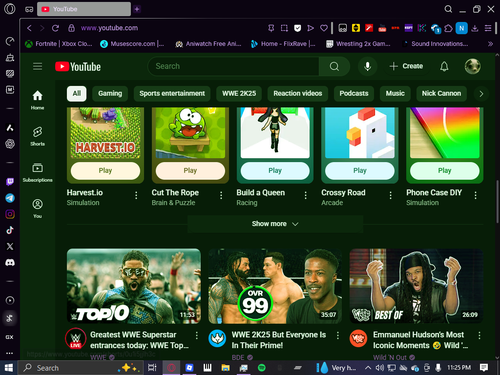Open the WWE Top 10 video thumbnail

134,286
